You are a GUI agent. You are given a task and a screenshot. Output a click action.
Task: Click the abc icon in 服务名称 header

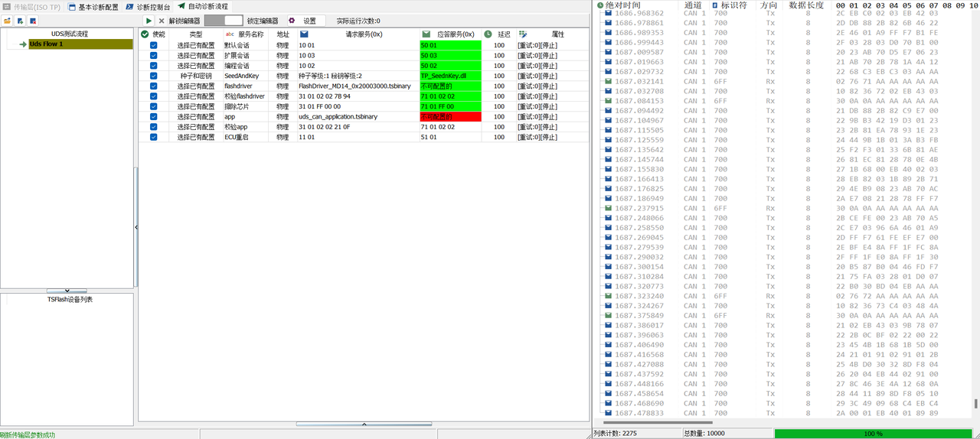coord(230,34)
